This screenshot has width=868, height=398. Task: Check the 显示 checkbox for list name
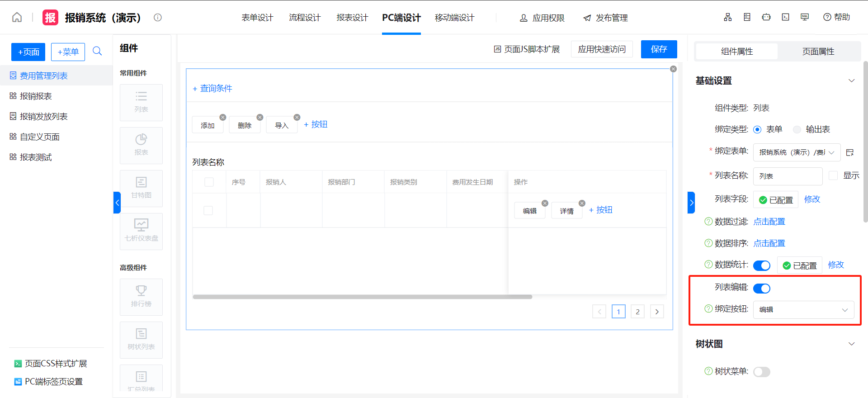pyautogui.click(x=833, y=175)
